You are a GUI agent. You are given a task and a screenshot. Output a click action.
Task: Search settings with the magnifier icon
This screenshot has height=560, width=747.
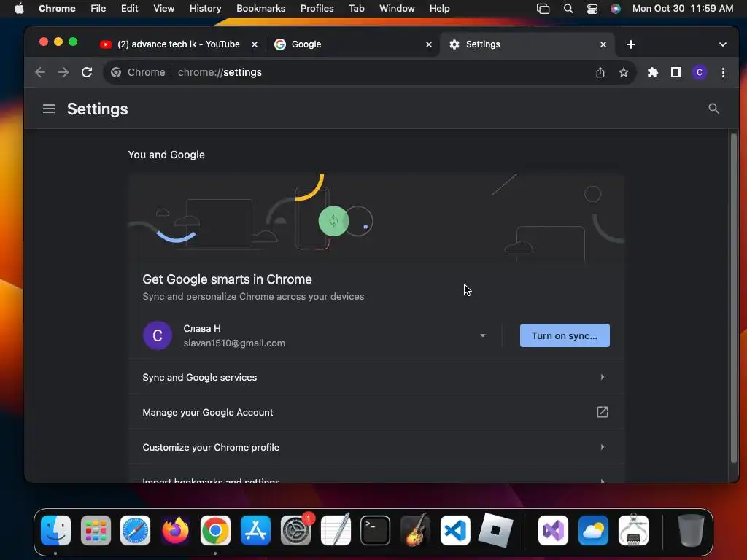point(713,109)
